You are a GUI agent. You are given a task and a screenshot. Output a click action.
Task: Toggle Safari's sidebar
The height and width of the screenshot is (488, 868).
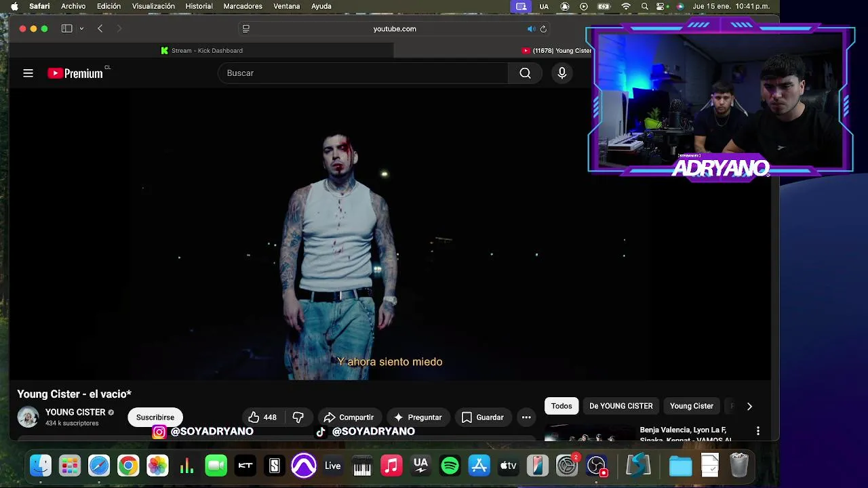point(66,28)
